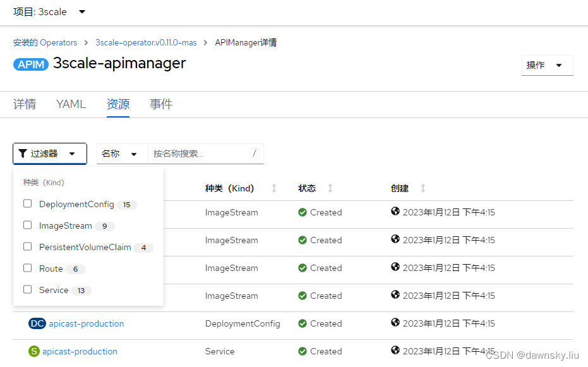
Task: Click globe icon in Service row
Action: [395, 350]
